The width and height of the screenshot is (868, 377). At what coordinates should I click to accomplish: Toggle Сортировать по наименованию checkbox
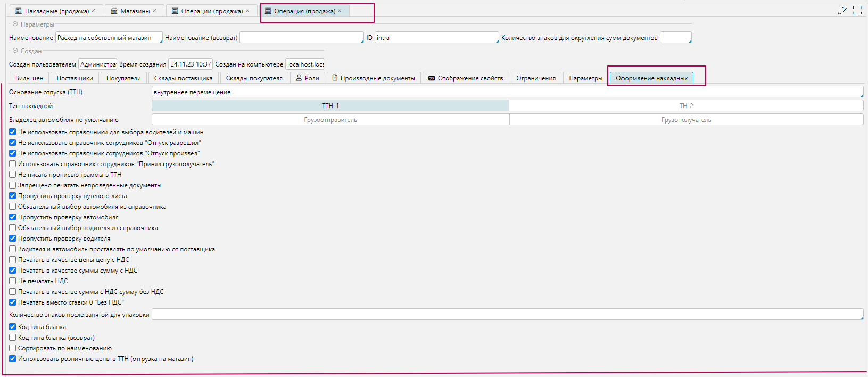(x=13, y=348)
